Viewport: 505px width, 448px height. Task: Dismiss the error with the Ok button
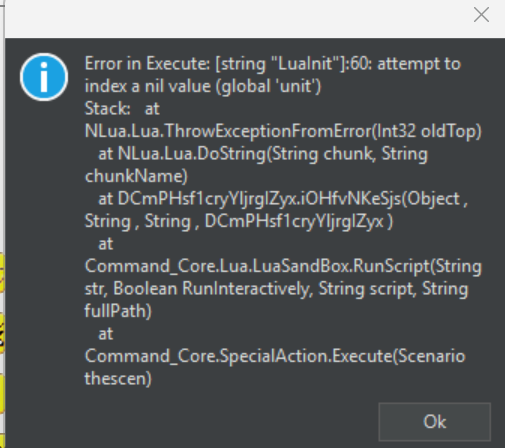tap(434, 422)
